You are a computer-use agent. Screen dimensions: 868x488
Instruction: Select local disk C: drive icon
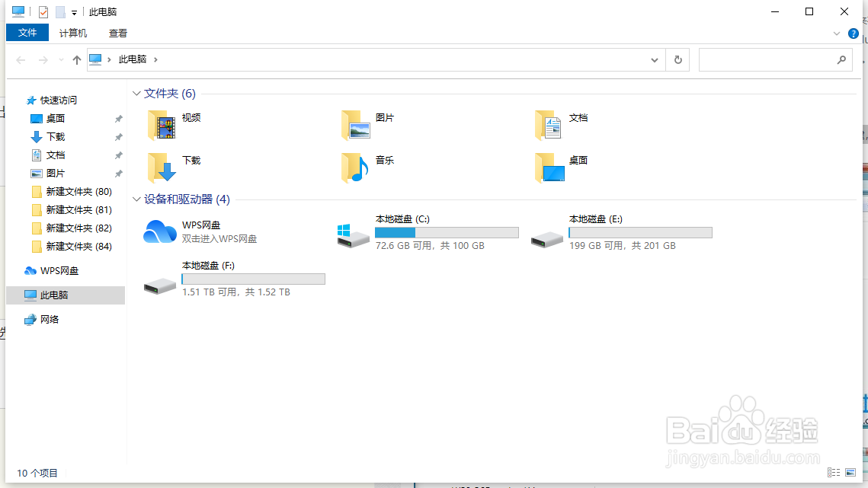[353, 236]
